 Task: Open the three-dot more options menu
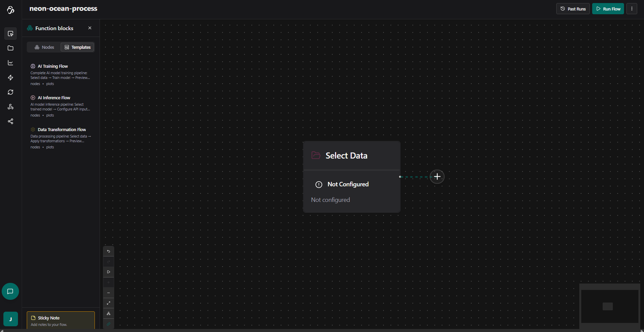point(632,9)
